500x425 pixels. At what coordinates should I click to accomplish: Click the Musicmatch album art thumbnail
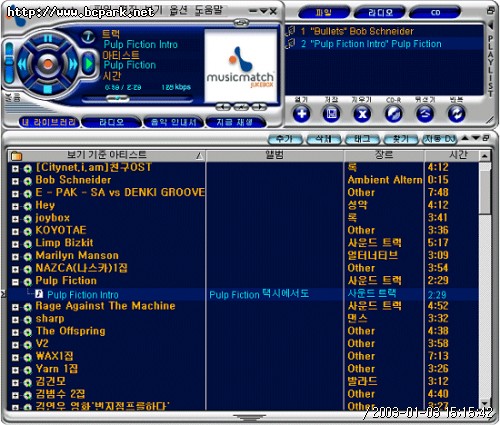(241, 65)
